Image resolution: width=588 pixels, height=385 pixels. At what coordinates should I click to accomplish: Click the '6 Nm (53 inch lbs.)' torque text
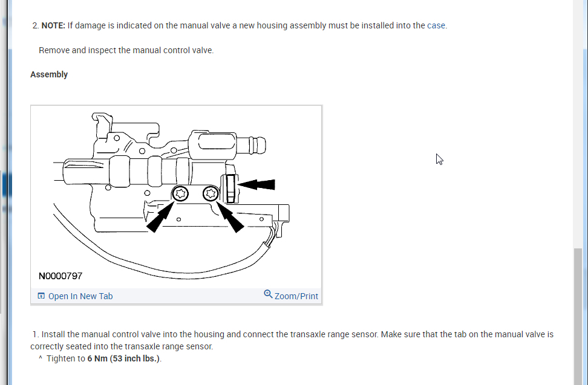[x=123, y=358]
